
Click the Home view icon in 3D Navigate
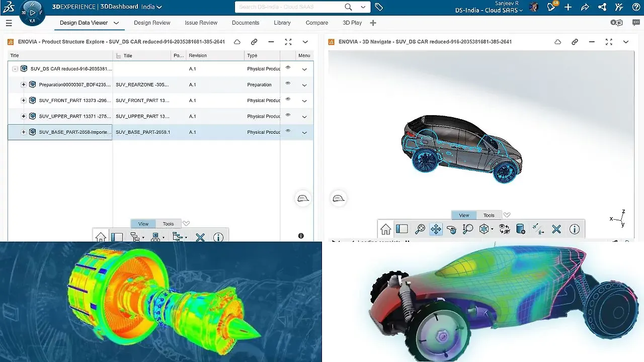386,229
